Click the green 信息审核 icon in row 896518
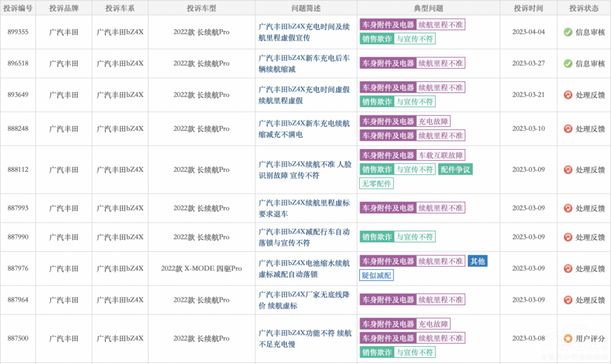This screenshot has height=364, width=611. (568, 64)
